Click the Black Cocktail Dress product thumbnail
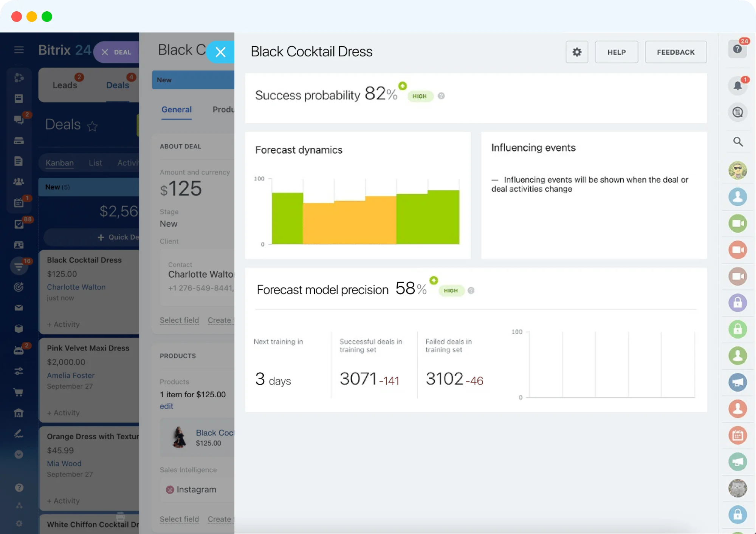The image size is (756, 534). click(x=179, y=437)
